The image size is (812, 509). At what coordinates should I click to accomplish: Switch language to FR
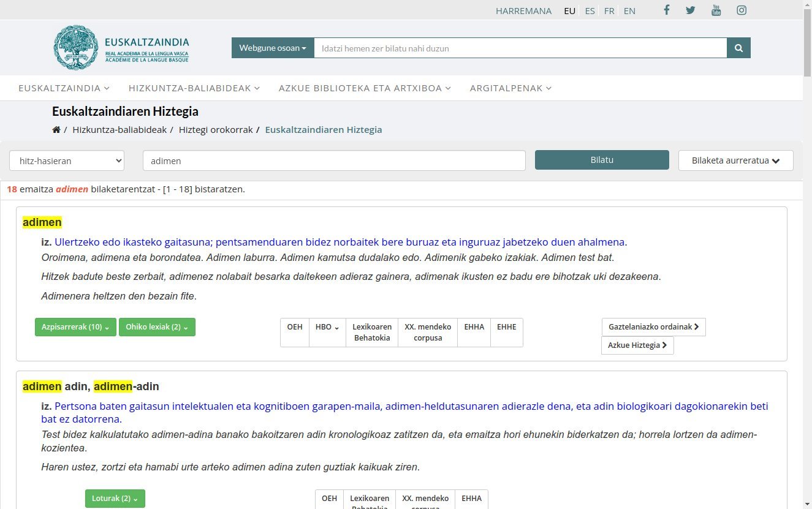click(609, 11)
